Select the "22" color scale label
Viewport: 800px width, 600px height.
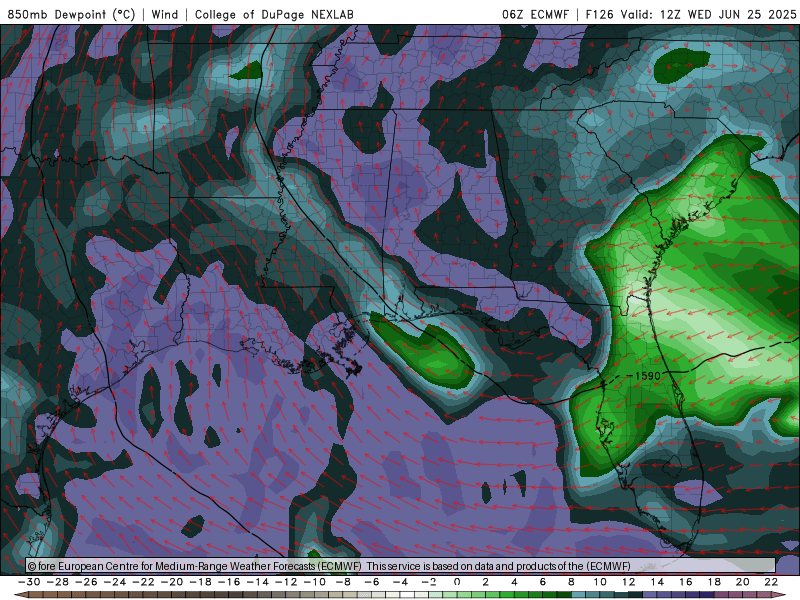pos(771,582)
